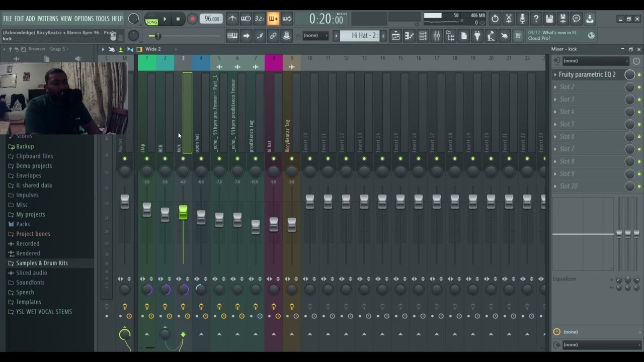
Task: Mute the open hat track green LED
Action: click(201, 159)
